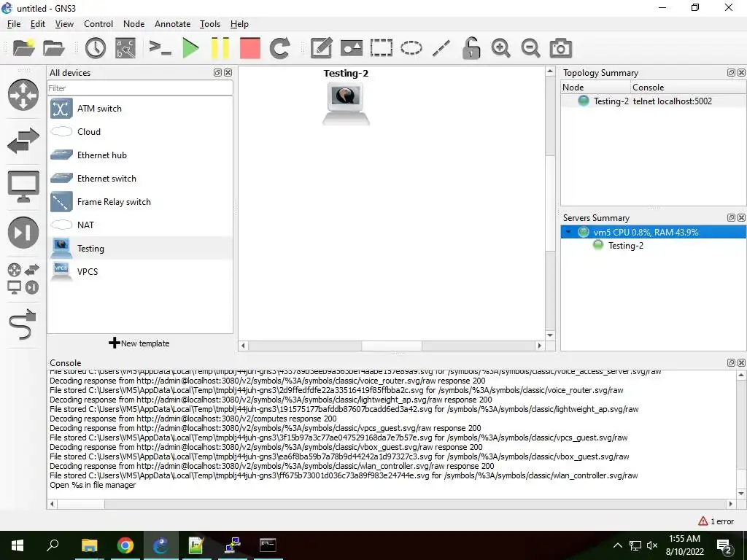The width and height of the screenshot is (747, 560).
Task: Close the Servers Summary panel
Action: (x=742, y=217)
